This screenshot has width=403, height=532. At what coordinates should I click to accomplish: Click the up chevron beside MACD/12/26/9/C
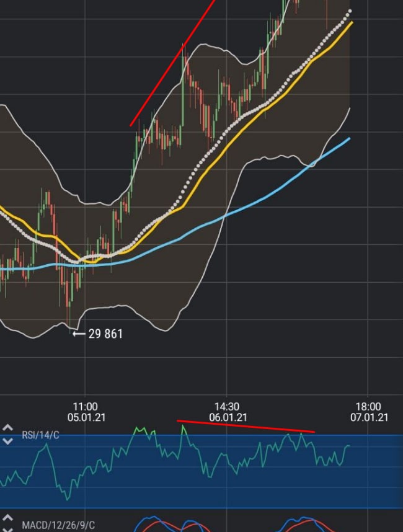(x=7, y=518)
